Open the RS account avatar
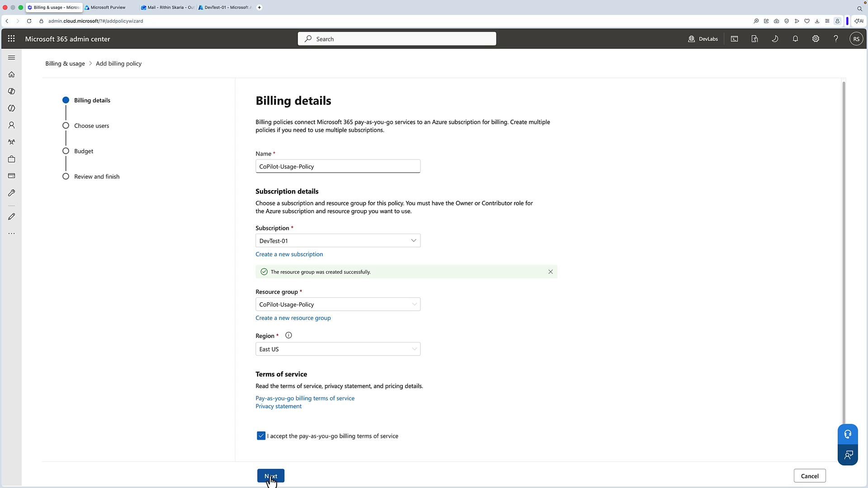Viewport: 868px width, 488px height. 856,39
